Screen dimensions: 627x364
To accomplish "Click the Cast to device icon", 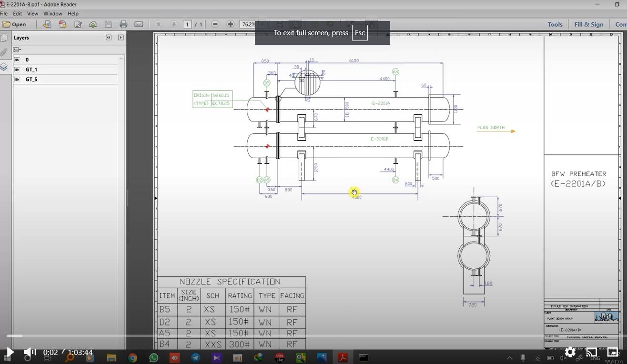I will pyautogui.click(x=591, y=353).
